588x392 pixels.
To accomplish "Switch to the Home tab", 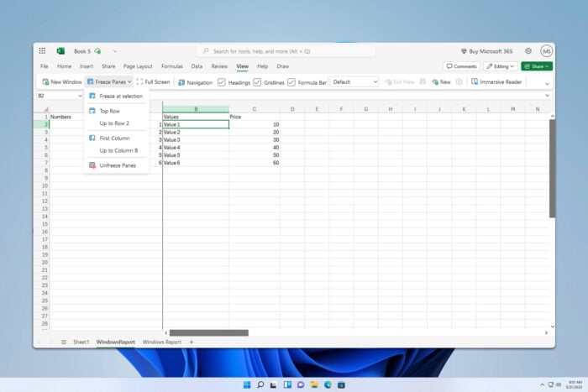I will coord(64,66).
